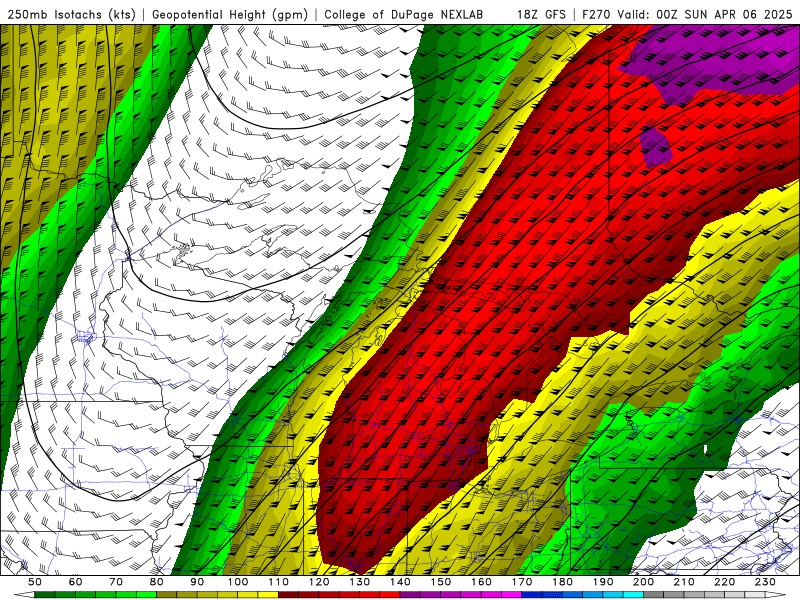Image resolution: width=800 pixels, height=600 pixels.
Task: Click the 190 label on the color scale
Action: (x=603, y=582)
